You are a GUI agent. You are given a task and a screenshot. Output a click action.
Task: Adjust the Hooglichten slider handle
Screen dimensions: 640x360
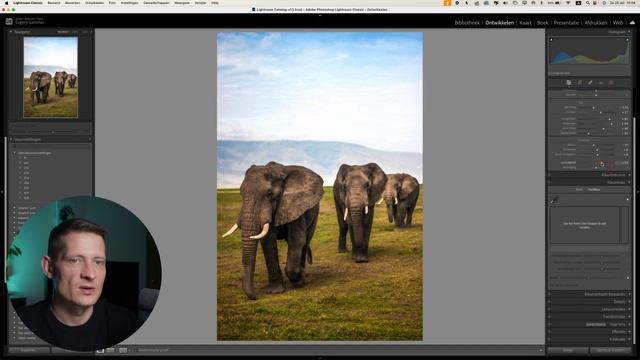click(610, 119)
